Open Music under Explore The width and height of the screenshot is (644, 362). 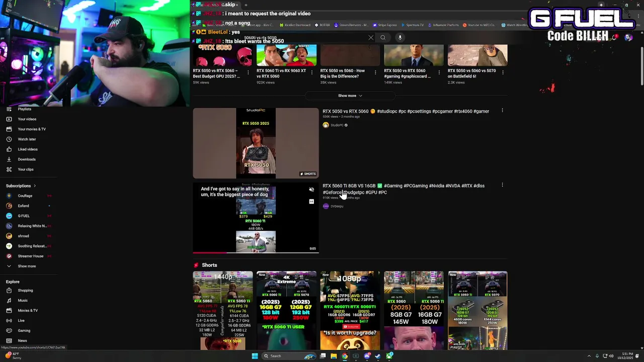coord(23,300)
